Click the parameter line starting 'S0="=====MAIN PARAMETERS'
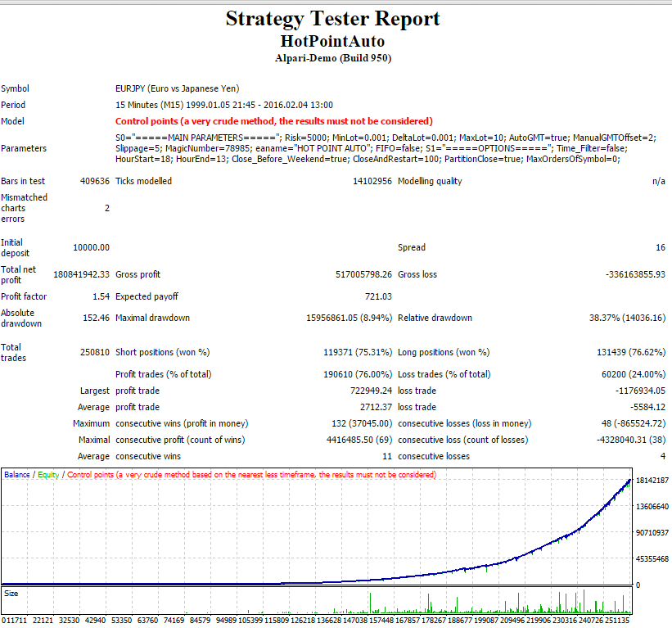This screenshot has width=672, height=628. (386, 138)
